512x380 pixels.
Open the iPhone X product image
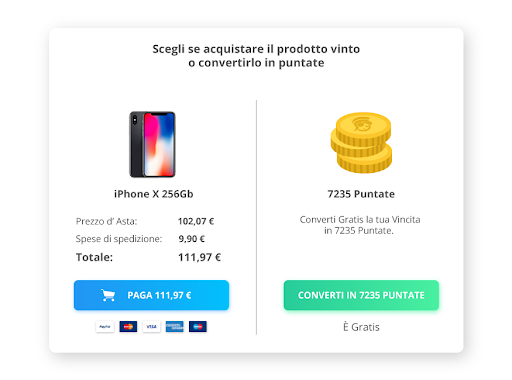(152, 144)
